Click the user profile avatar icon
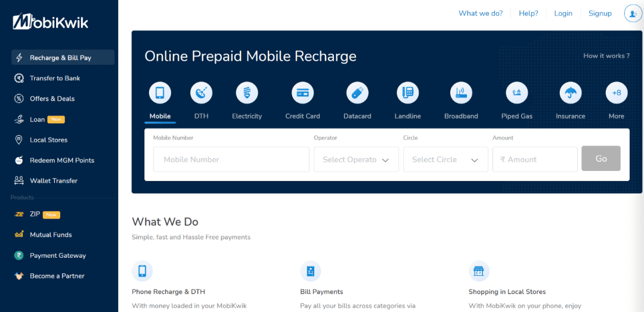 click(631, 14)
